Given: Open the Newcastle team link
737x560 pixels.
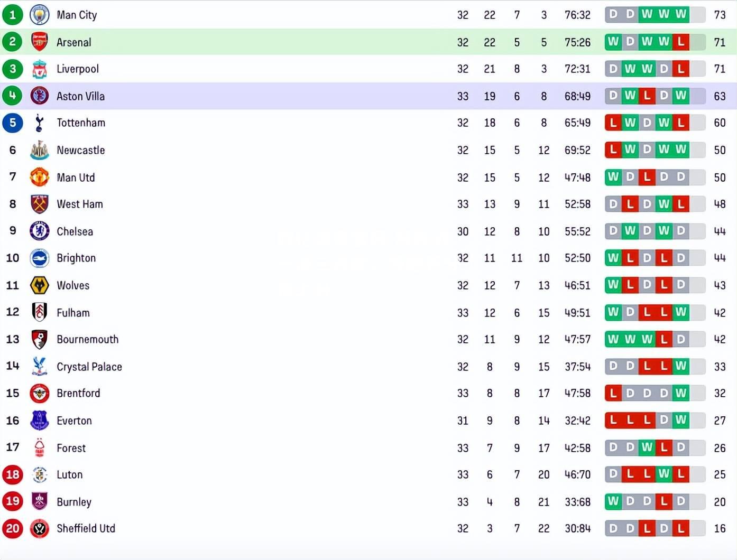Looking at the screenshot, I should pos(81,150).
